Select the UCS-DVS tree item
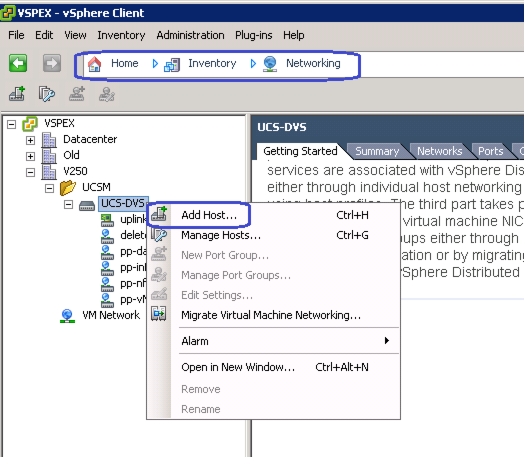525x469 pixels. pos(123,204)
